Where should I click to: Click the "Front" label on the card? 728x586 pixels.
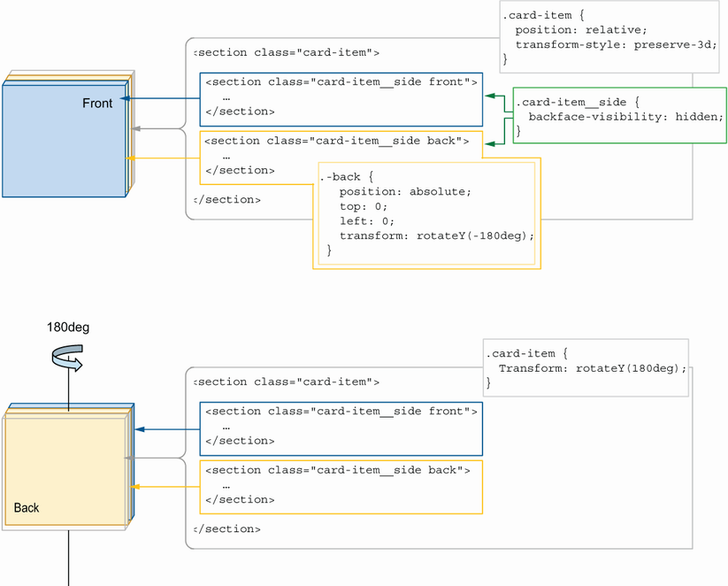97,104
